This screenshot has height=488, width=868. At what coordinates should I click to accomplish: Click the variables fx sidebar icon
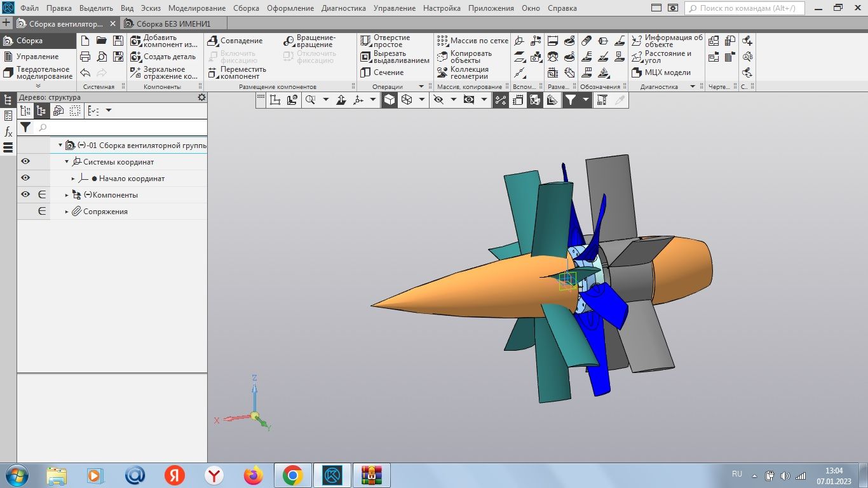pyautogui.click(x=8, y=132)
